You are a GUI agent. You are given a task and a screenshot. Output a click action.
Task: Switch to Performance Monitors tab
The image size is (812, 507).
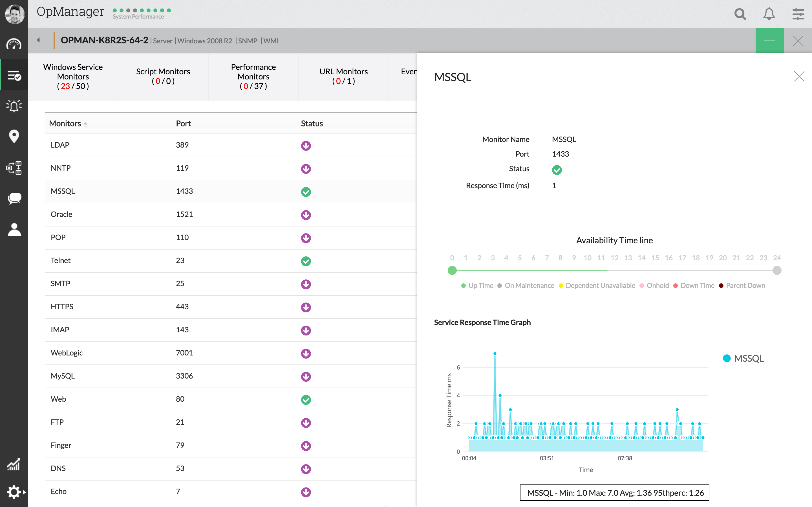click(253, 76)
